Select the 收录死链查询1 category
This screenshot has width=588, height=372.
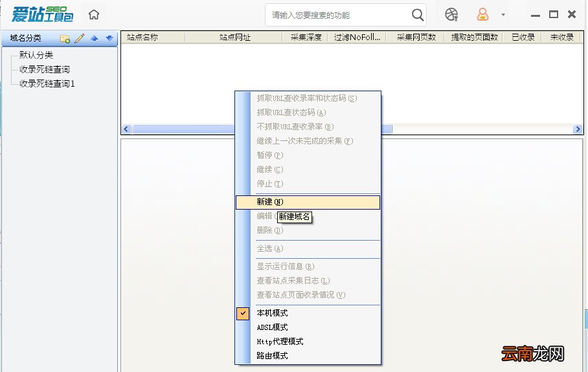[47, 83]
